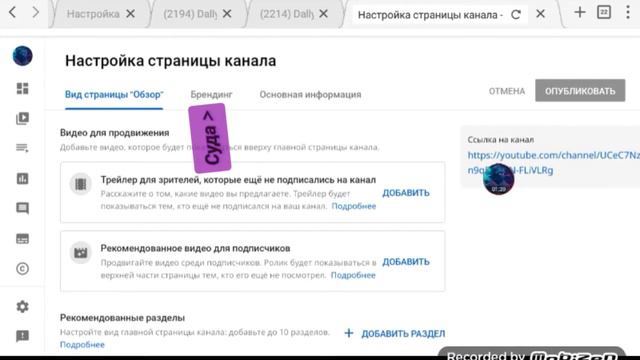The height and width of the screenshot is (360, 640).
Task: Open Подробнее link under Рекомендованные разделы
Action: click(82, 344)
